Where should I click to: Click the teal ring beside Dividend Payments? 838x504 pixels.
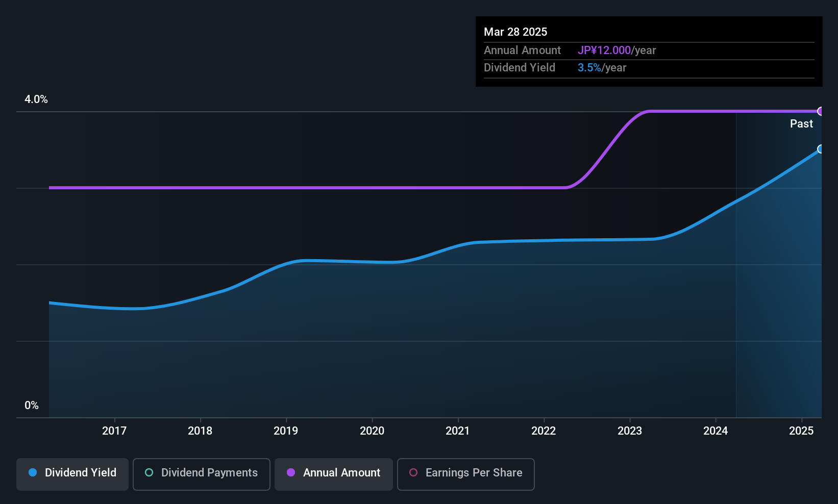149,473
